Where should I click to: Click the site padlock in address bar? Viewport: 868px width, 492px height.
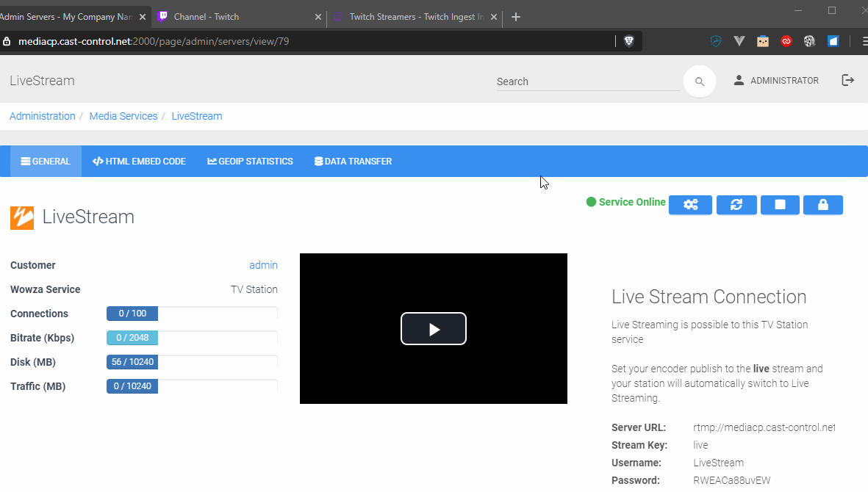click(7, 41)
